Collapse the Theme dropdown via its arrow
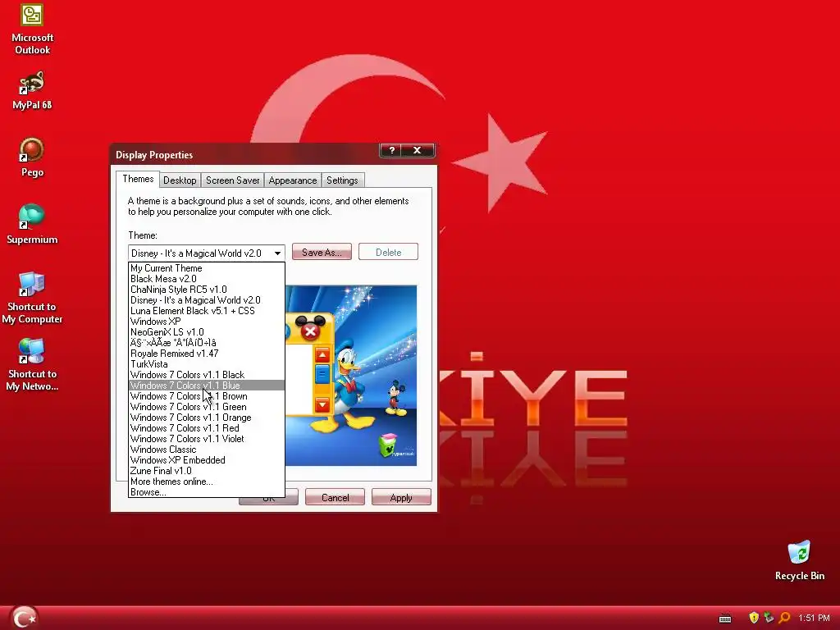840x630 pixels. pyautogui.click(x=277, y=253)
